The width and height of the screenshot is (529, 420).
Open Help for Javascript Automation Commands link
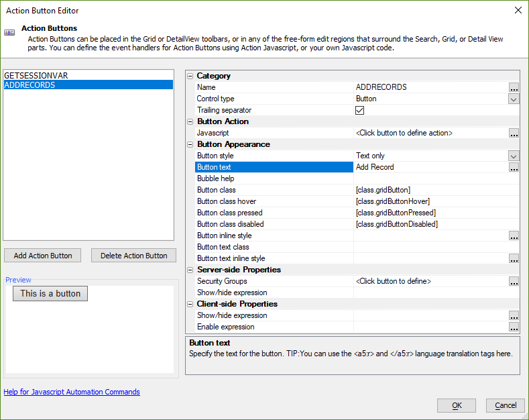[x=72, y=392]
